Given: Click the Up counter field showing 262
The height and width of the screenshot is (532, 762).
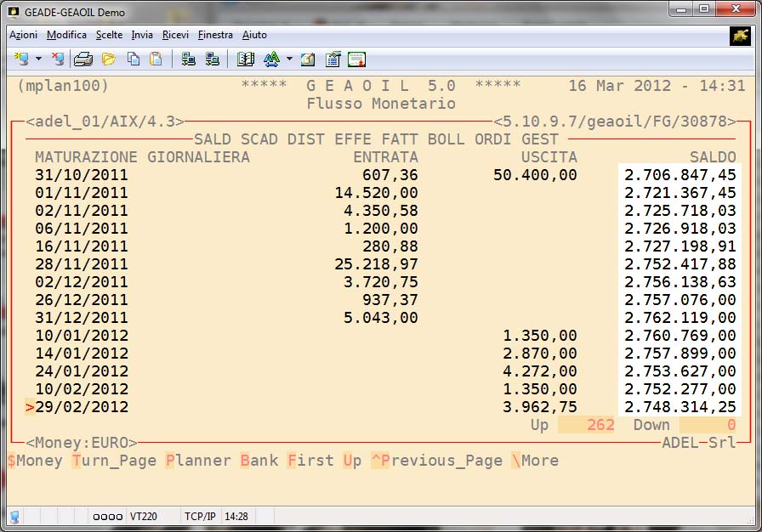Looking at the screenshot, I should [x=586, y=425].
